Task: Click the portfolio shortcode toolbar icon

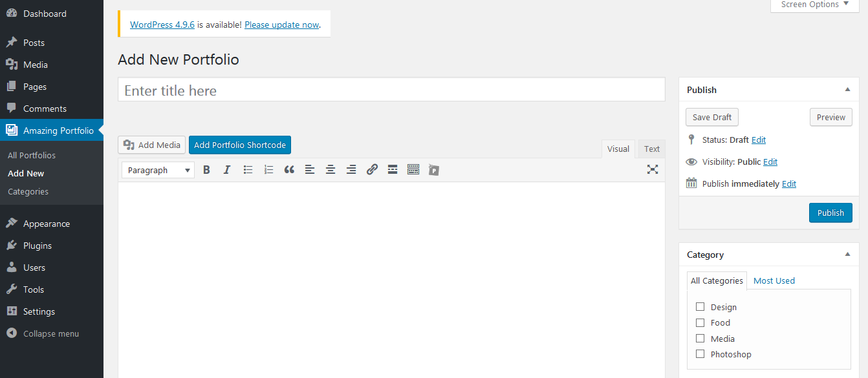Action: pos(434,170)
